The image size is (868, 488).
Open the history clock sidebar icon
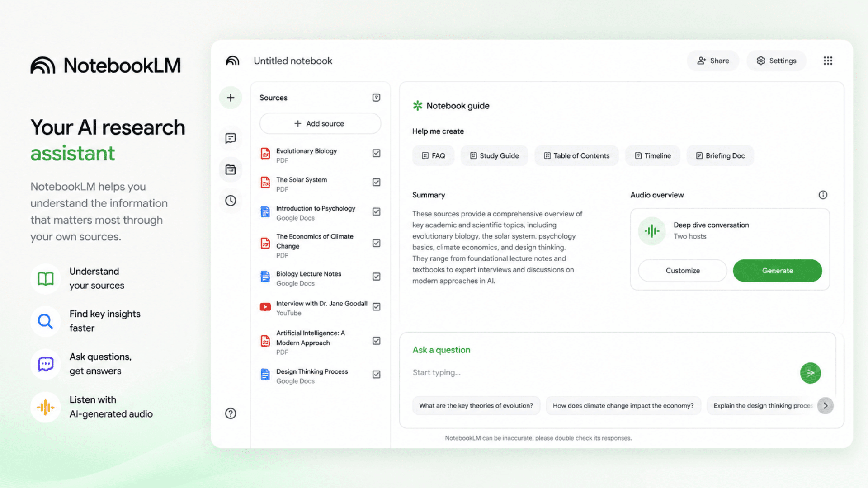[231, 201]
